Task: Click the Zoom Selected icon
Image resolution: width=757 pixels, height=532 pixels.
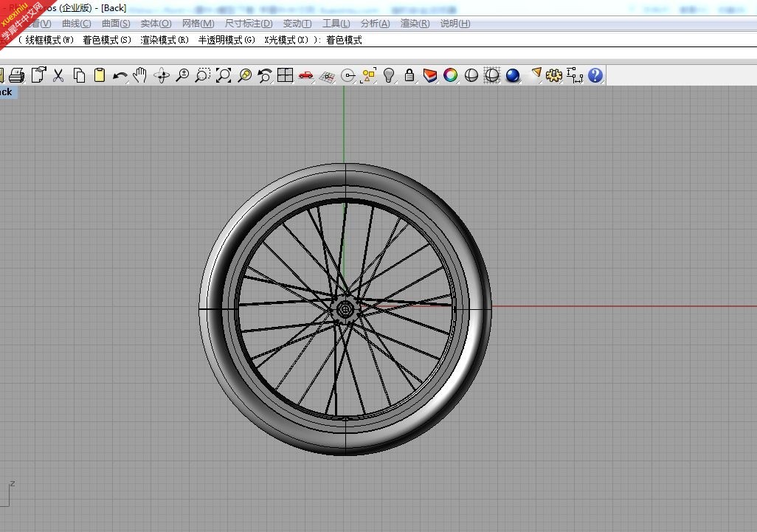Action: coord(244,75)
